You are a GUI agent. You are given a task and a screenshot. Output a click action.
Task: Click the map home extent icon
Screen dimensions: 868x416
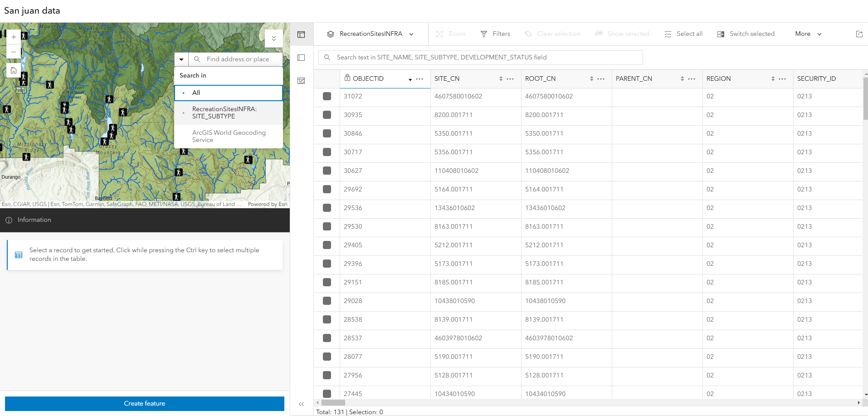14,70
